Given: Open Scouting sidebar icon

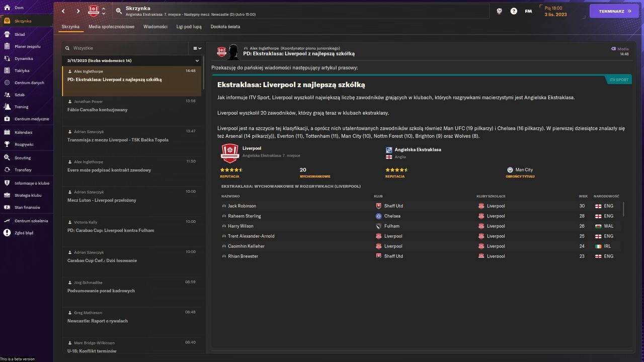Looking at the screenshot, I should pos(7,158).
